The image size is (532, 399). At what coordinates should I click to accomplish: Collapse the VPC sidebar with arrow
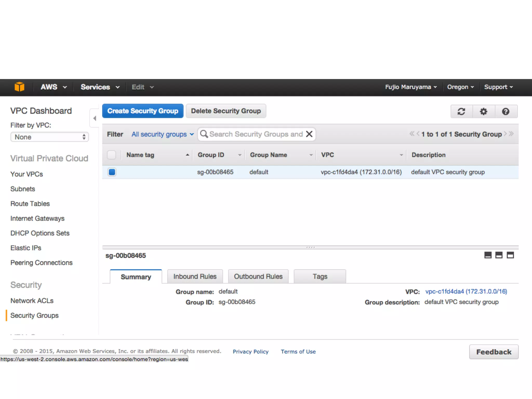[x=95, y=118]
